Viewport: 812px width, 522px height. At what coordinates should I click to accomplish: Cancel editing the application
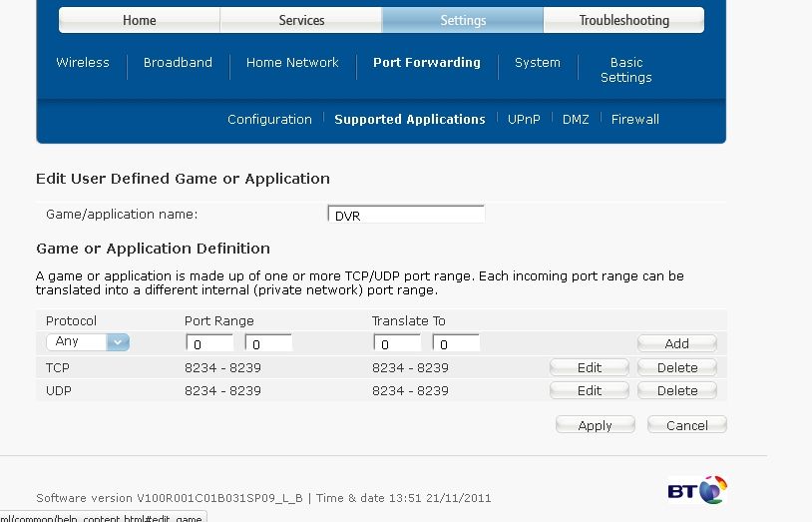tap(686, 425)
